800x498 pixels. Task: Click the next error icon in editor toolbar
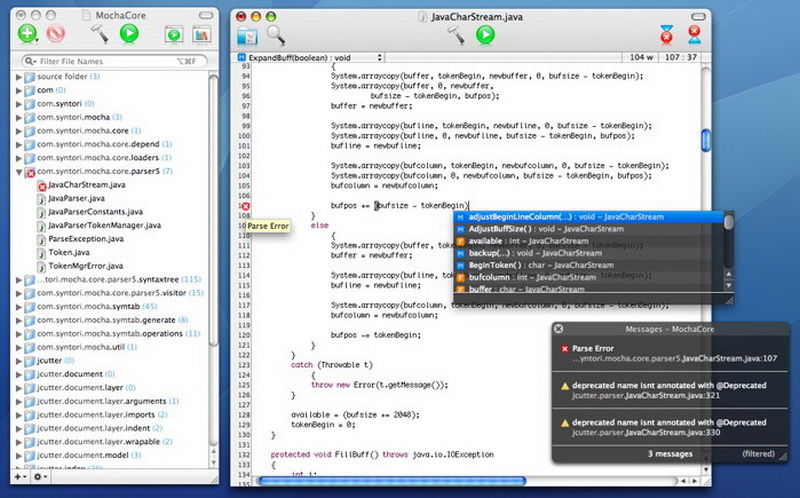pyautogui.click(x=694, y=35)
